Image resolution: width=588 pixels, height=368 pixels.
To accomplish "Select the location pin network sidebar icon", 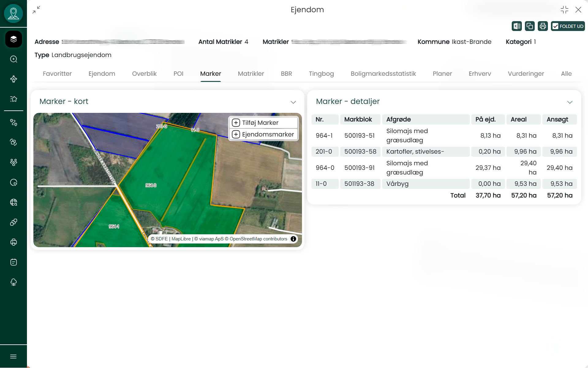I will [x=13, y=79].
